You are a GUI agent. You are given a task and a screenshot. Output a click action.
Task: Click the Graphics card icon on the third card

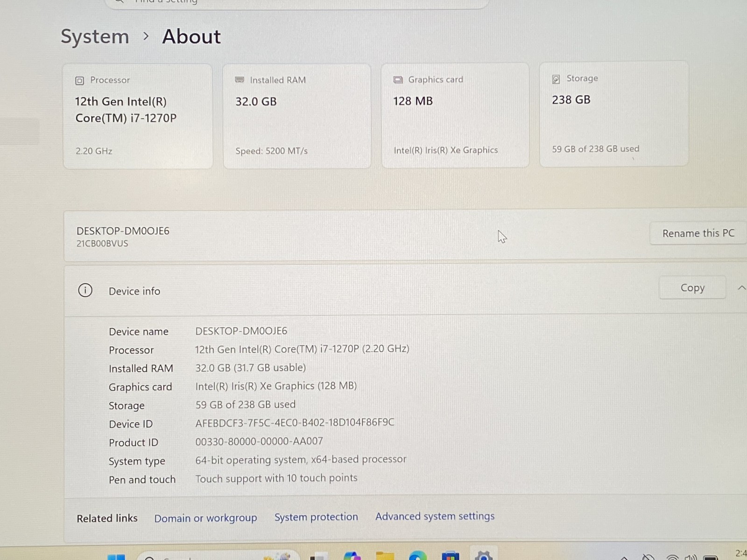pyautogui.click(x=398, y=80)
